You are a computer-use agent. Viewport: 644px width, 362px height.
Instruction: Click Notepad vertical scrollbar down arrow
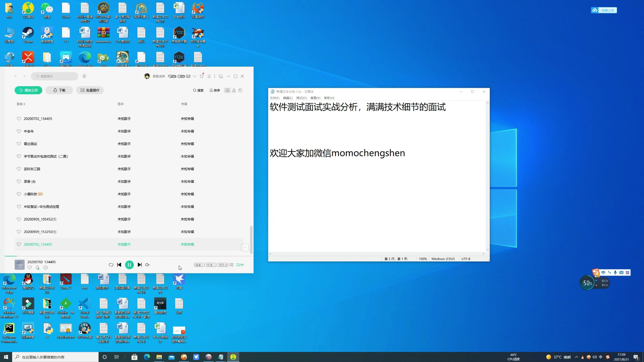coord(487,249)
